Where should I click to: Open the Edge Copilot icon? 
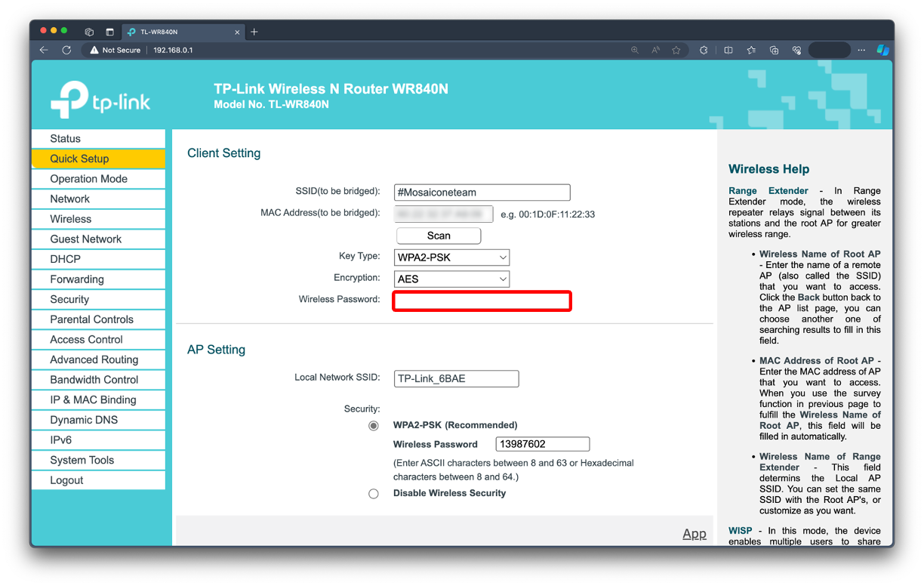point(882,50)
